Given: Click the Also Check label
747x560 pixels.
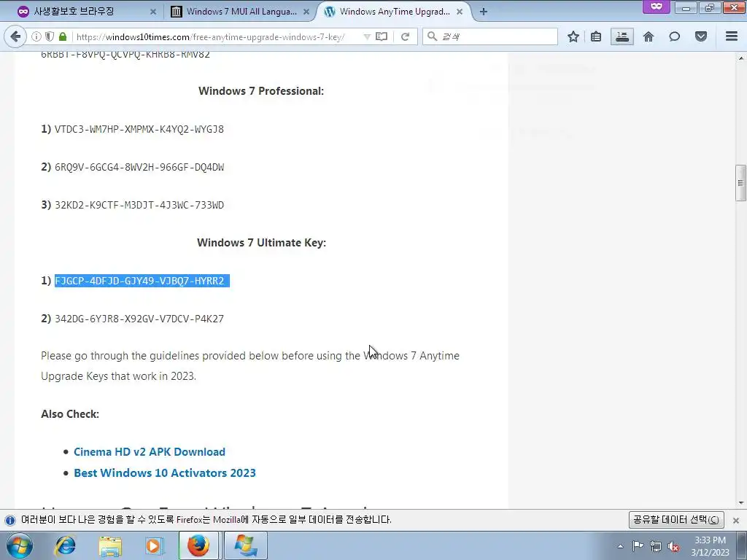Looking at the screenshot, I should tap(69, 414).
